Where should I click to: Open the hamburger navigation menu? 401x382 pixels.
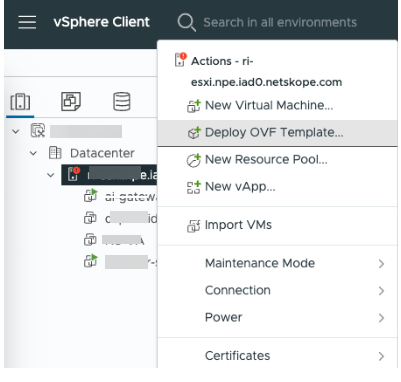click(27, 22)
